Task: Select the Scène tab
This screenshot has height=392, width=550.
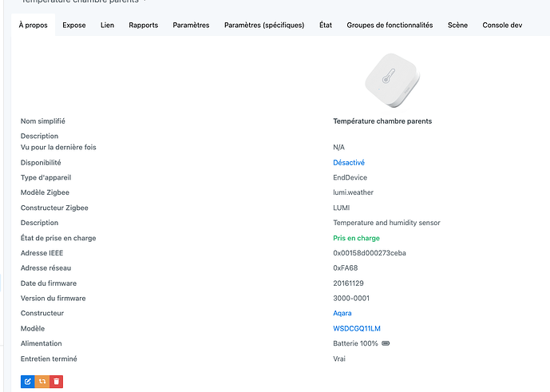Action: 457,26
